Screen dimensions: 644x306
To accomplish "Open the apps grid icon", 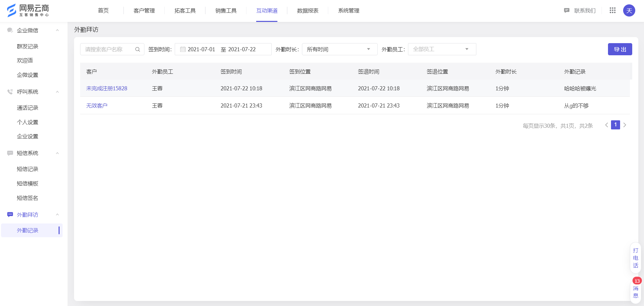I will pos(613,10).
